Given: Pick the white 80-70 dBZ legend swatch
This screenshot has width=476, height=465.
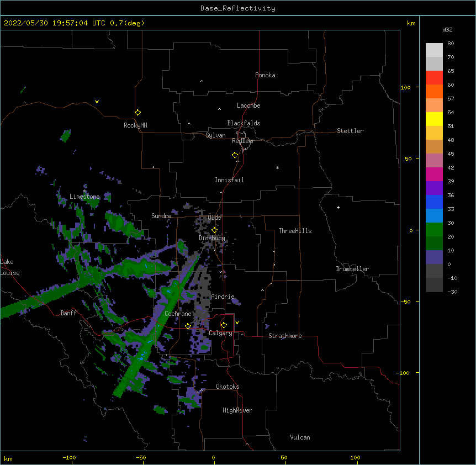Looking at the screenshot, I should tap(434, 50).
